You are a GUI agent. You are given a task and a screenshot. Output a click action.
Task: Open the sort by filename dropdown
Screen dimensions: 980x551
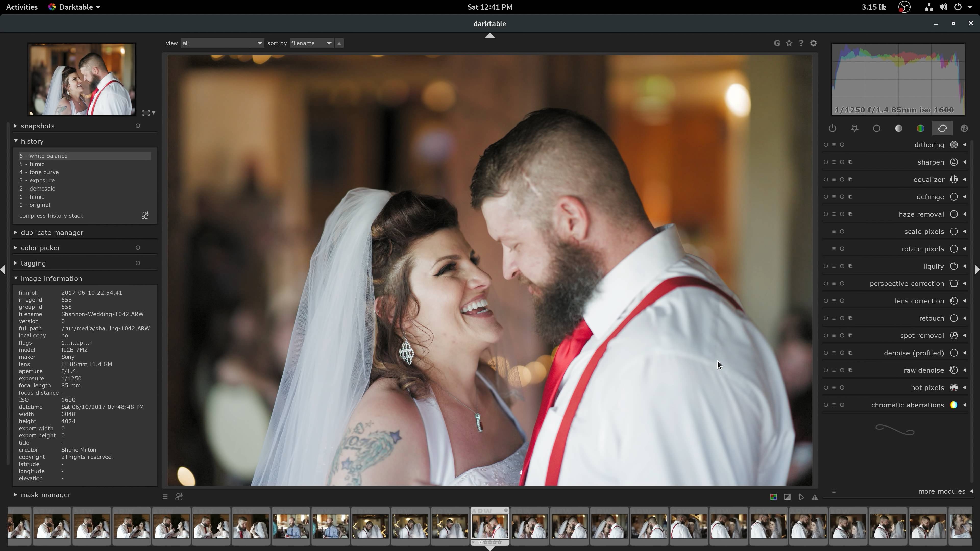pyautogui.click(x=311, y=43)
